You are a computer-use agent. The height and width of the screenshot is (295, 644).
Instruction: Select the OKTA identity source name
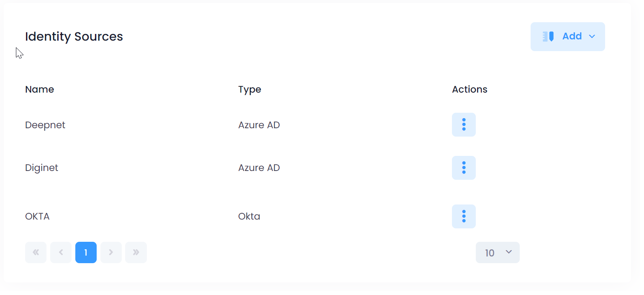[x=37, y=216]
